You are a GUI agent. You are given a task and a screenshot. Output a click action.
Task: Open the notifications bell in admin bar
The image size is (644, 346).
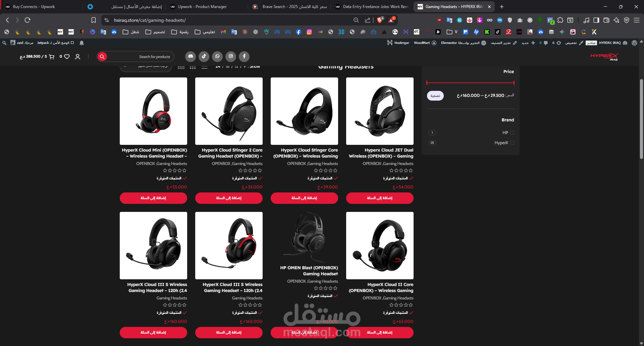tap(82, 43)
